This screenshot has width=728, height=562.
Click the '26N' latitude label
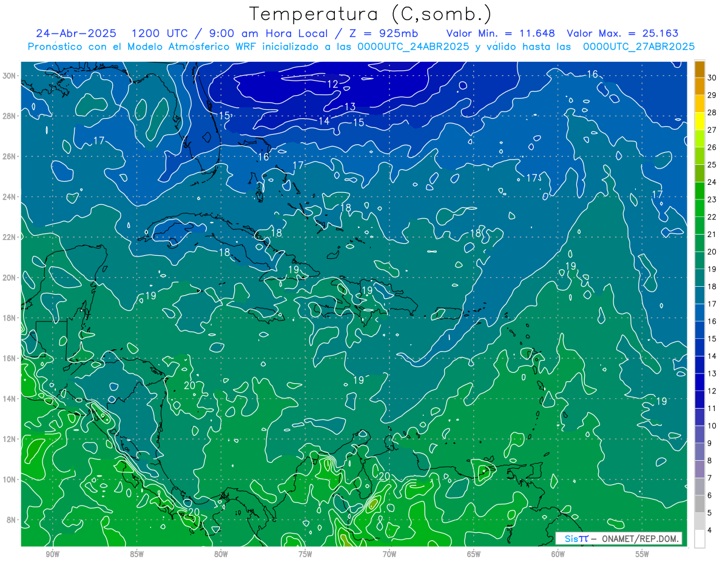10,156
